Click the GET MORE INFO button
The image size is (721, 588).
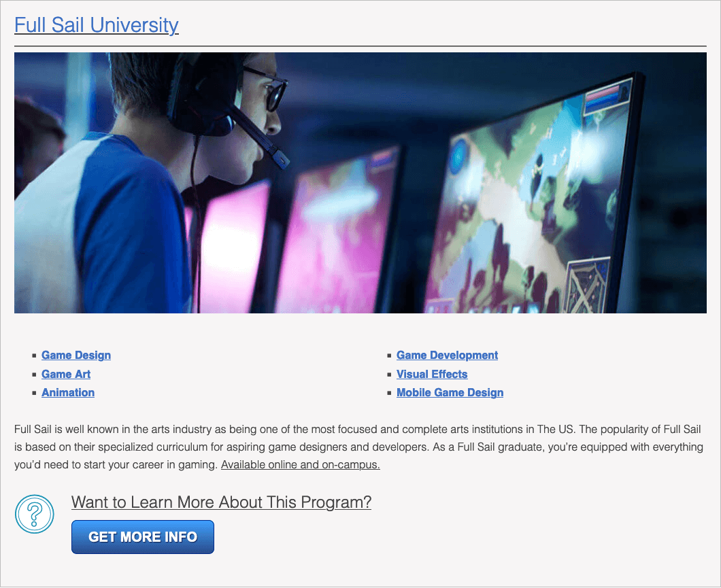pyautogui.click(x=143, y=536)
